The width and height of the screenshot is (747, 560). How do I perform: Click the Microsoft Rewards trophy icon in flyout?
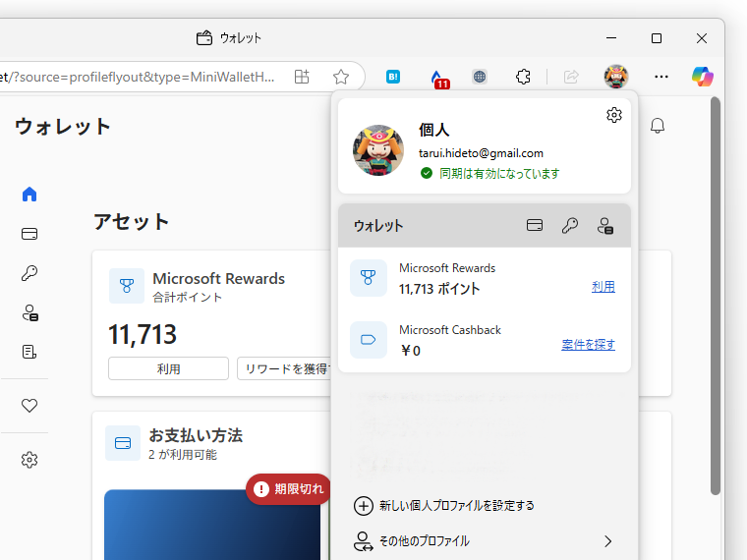369,278
